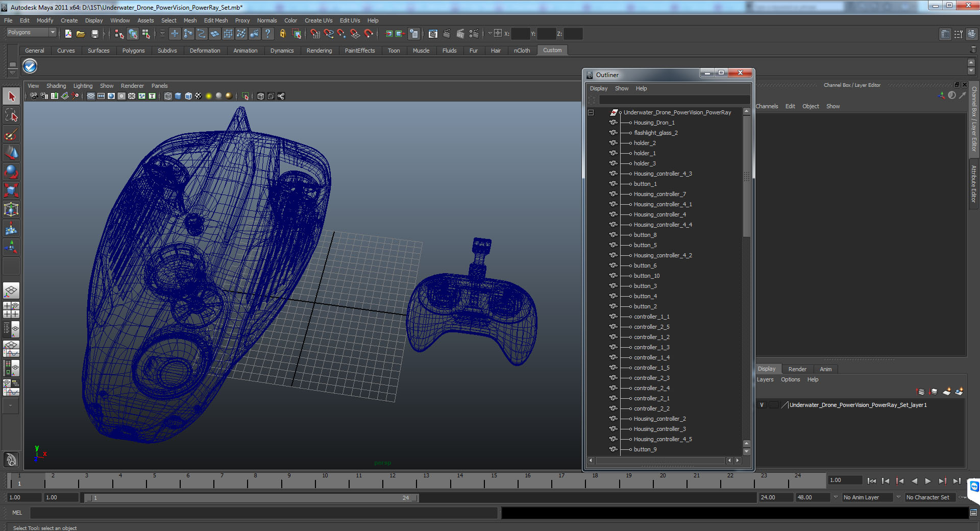Select the Show Manipulator tool
The width and height of the screenshot is (980, 531).
[x=11, y=247]
